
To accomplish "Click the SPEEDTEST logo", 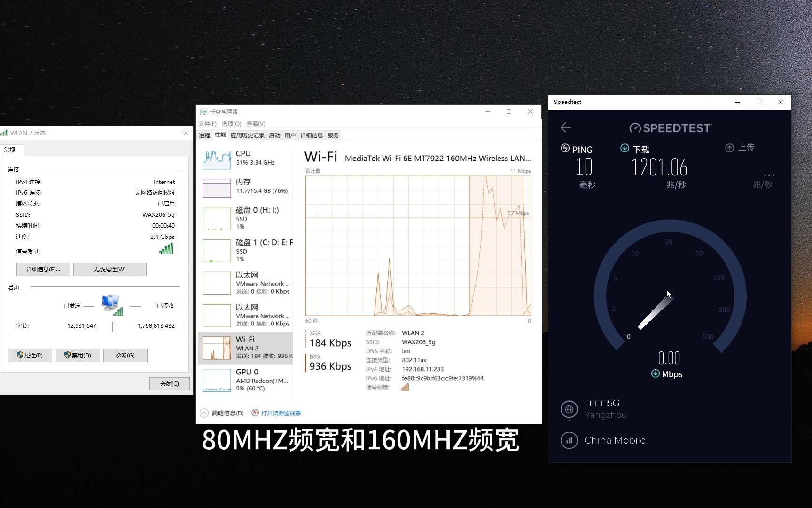I will coord(670,127).
